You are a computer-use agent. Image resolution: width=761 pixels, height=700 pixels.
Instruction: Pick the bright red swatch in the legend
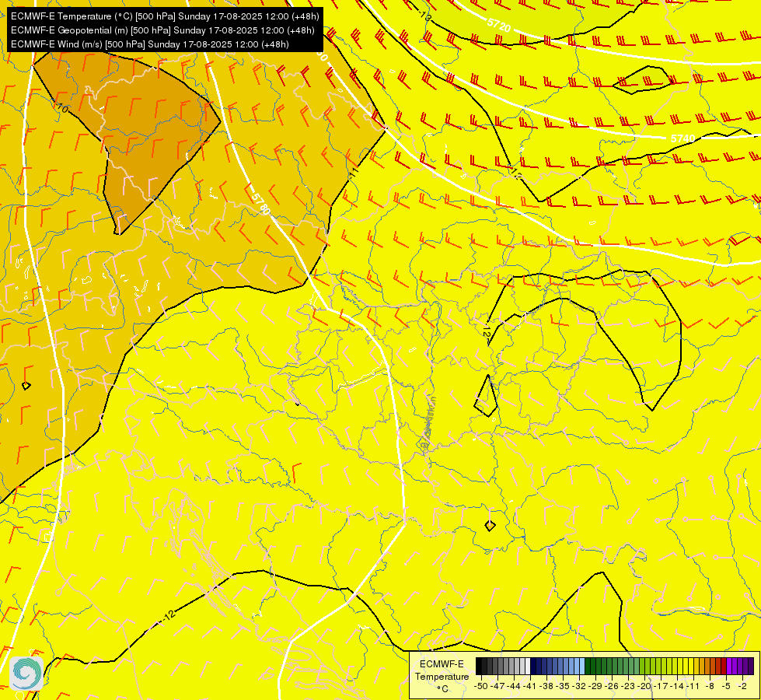coord(724,667)
